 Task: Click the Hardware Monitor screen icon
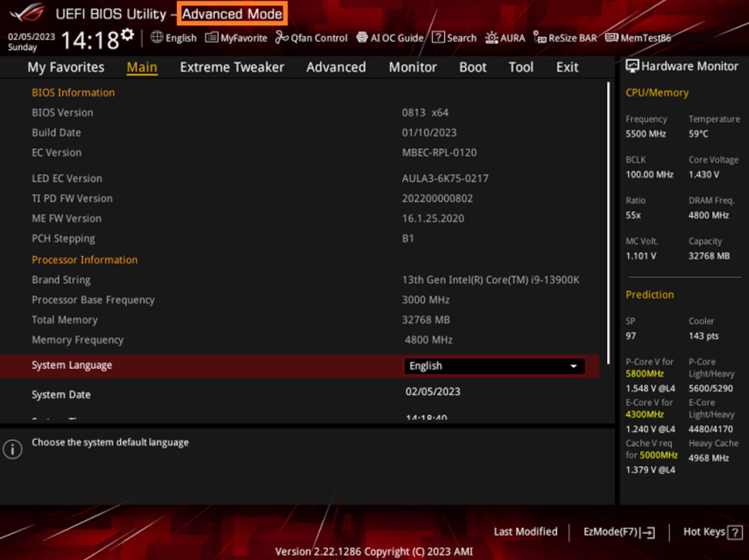[x=632, y=66]
